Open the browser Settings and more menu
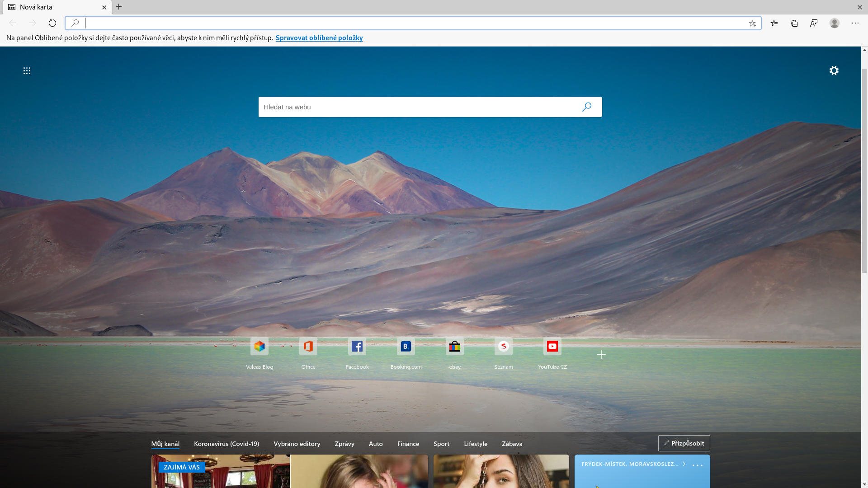The height and width of the screenshot is (488, 868). [x=855, y=23]
